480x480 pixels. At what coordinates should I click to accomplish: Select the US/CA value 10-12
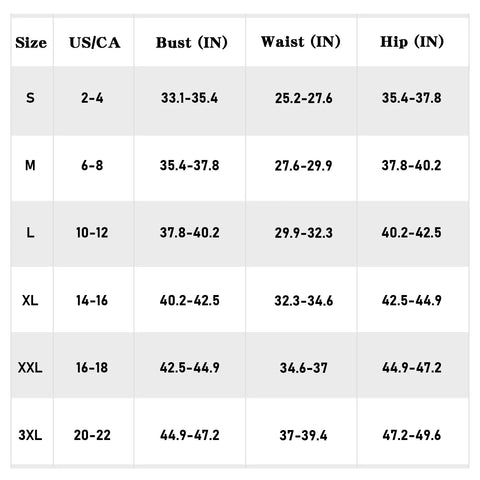point(92,232)
